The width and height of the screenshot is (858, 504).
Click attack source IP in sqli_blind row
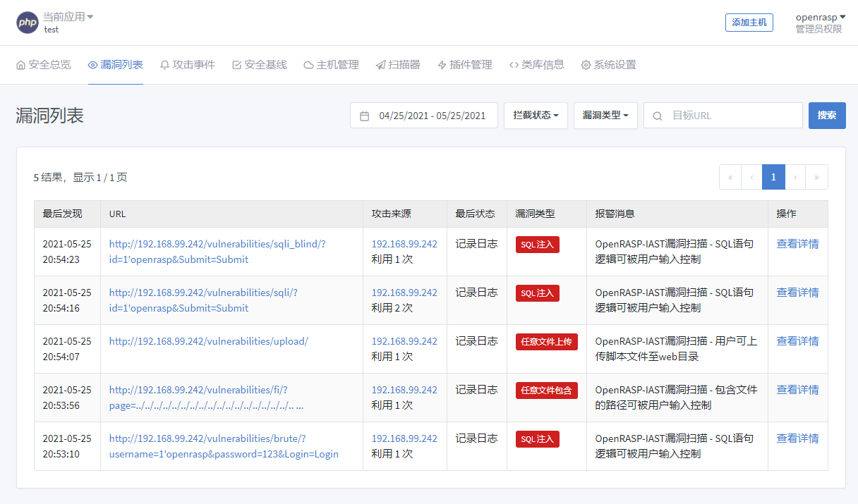[404, 244]
